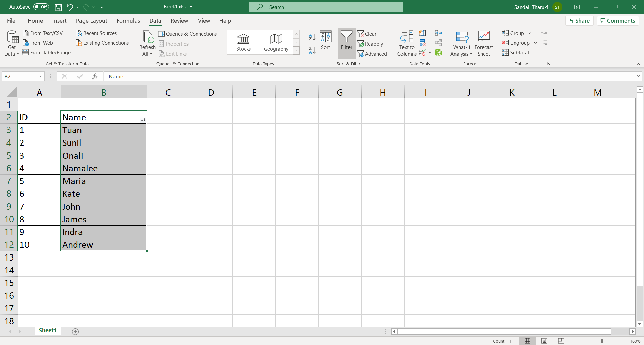
Task: Click the Clear filter toggle
Action: pos(367,34)
